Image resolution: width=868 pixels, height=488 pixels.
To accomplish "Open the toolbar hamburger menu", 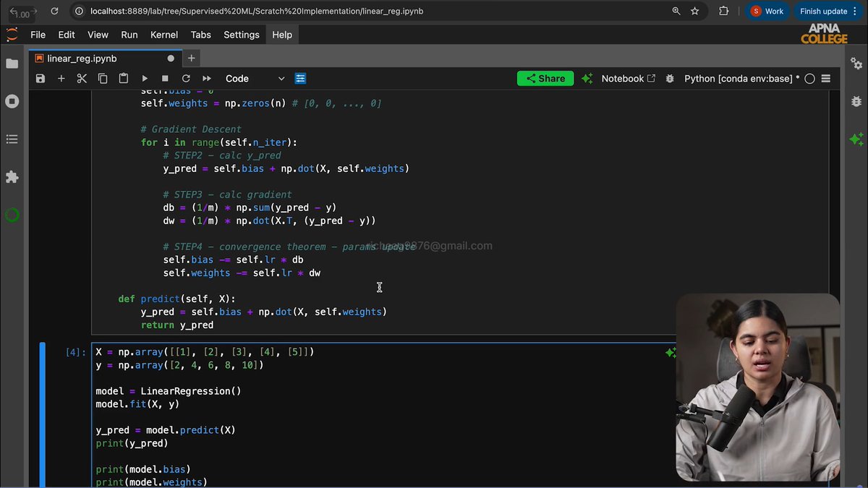I will pyautogui.click(x=826, y=79).
